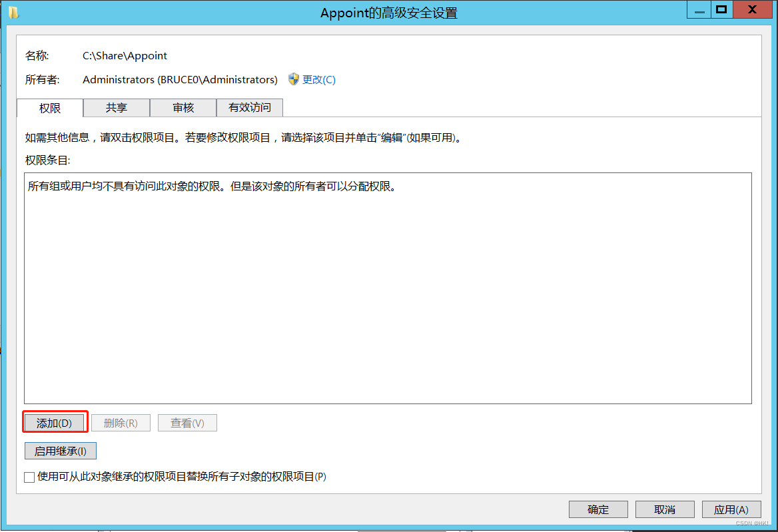Open the 更改(C) owner change link

point(319,79)
